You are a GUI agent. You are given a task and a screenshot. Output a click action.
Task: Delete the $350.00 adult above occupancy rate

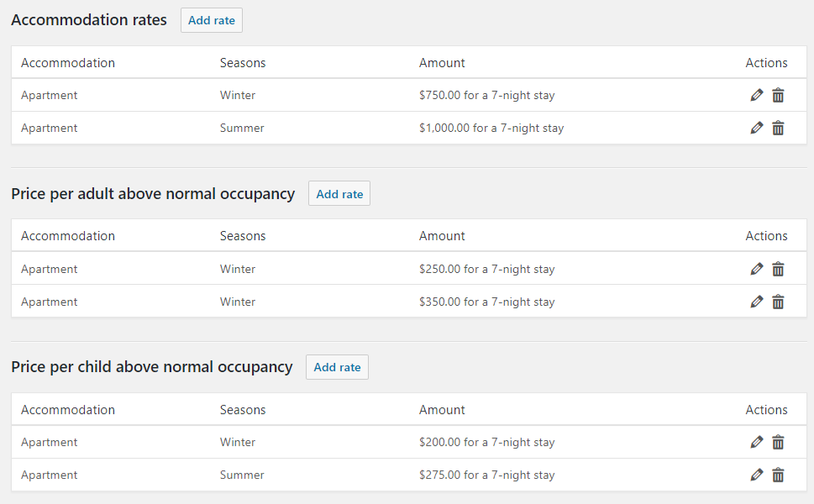(x=778, y=302)
